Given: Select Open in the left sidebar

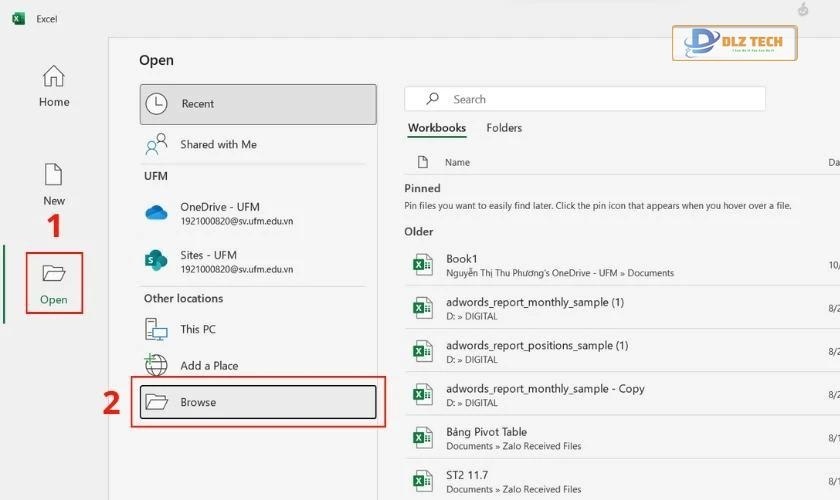Looking at the screenshot, I should tap(54, 283).
